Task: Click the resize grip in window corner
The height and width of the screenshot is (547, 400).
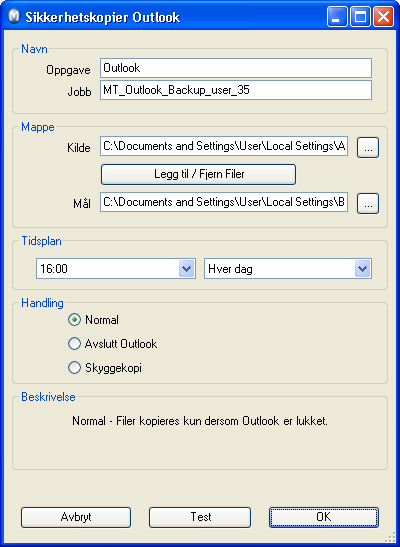Action: (392, 539)
